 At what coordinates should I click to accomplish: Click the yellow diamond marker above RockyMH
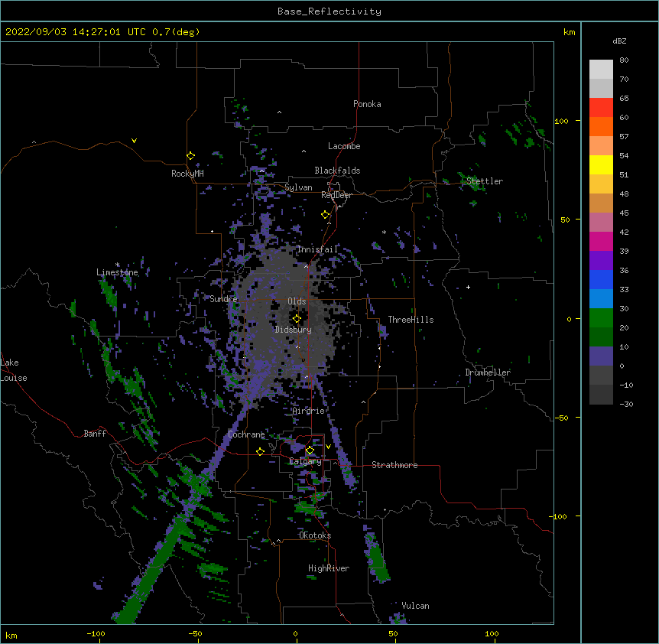tap(190, 156)
